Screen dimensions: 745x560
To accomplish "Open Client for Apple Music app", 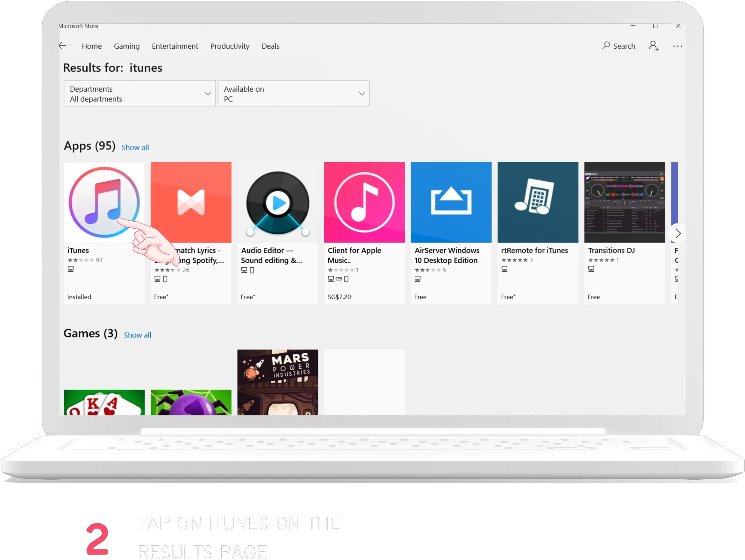I will click(x=364, y=202).
